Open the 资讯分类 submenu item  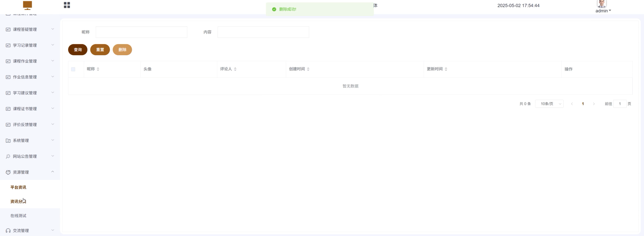[x=18, y=201]
